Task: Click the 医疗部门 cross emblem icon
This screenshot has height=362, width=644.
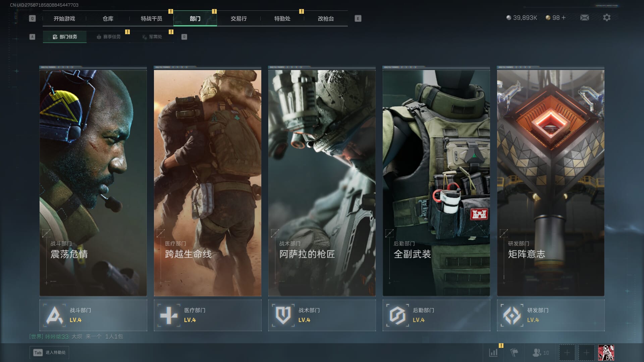Action: click(169, 315)
